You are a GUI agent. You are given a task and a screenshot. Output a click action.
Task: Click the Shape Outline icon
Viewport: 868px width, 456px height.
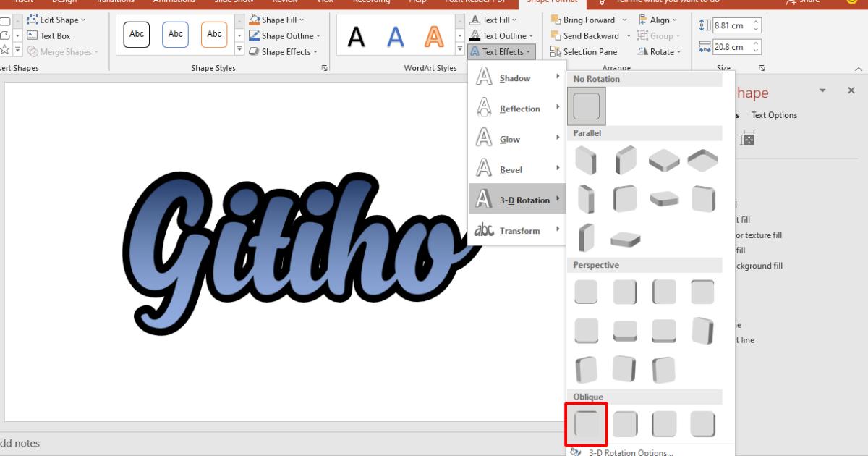point(254,35)
